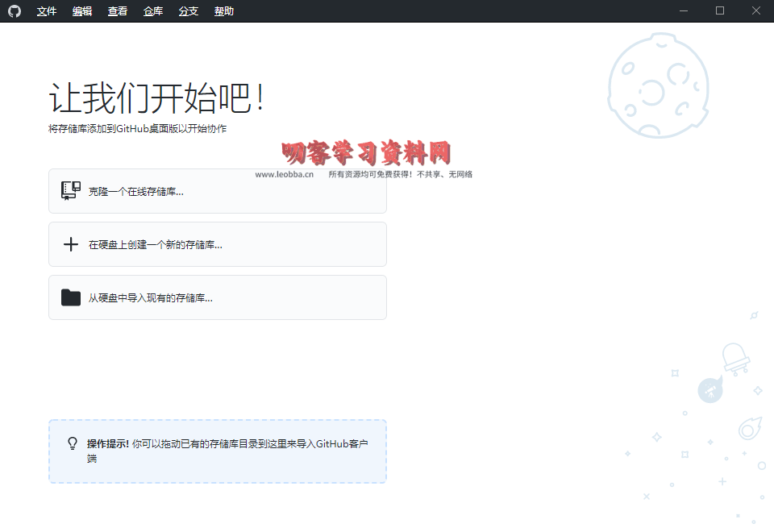Choose 从硬盘中导入现有的存储库 option text
Viewport: 774px width, 532px height.
pyautogui.click(x=151, y=298)
